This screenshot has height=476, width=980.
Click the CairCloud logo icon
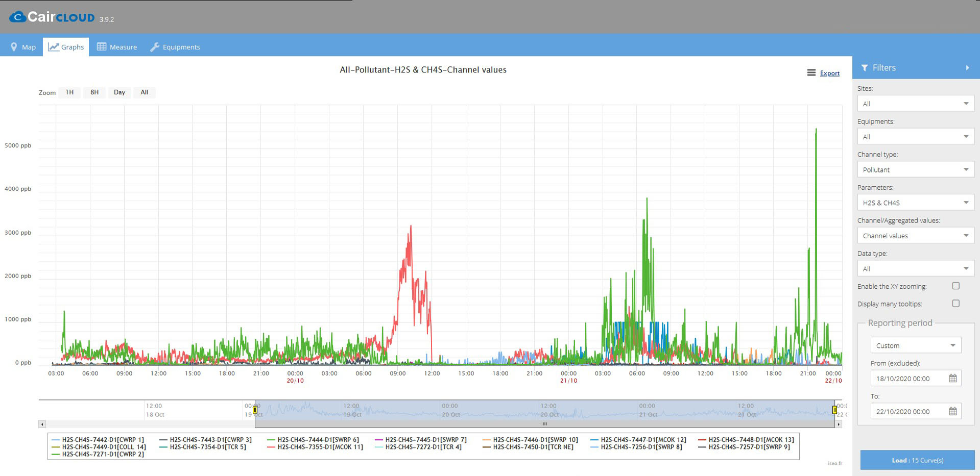click(x=17, y=17)
